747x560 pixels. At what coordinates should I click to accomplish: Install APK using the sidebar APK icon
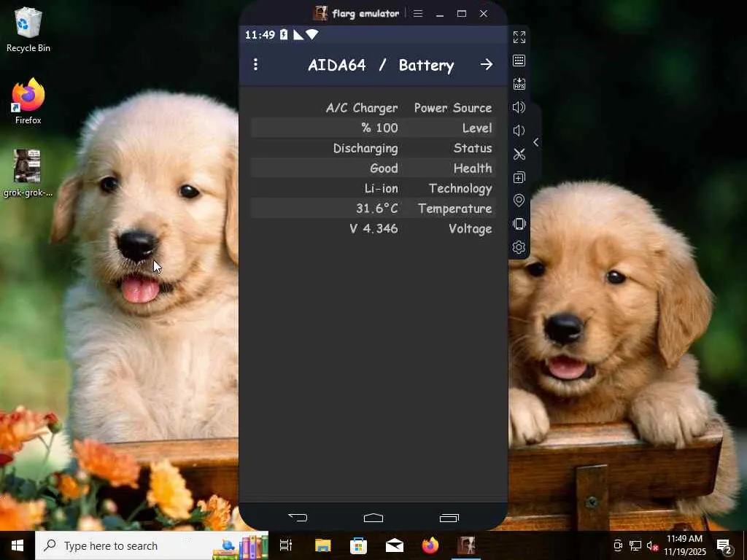pyautogui.click(x=519, y=84)
